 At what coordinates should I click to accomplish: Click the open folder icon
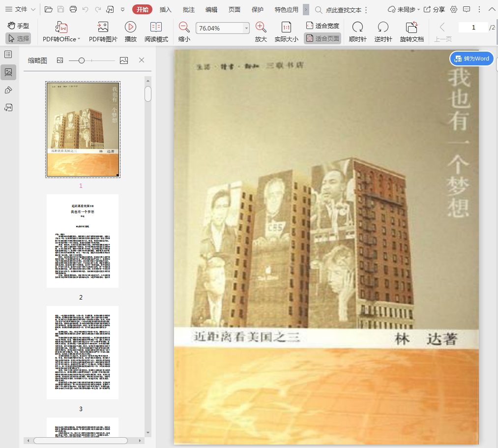[49, 9]
